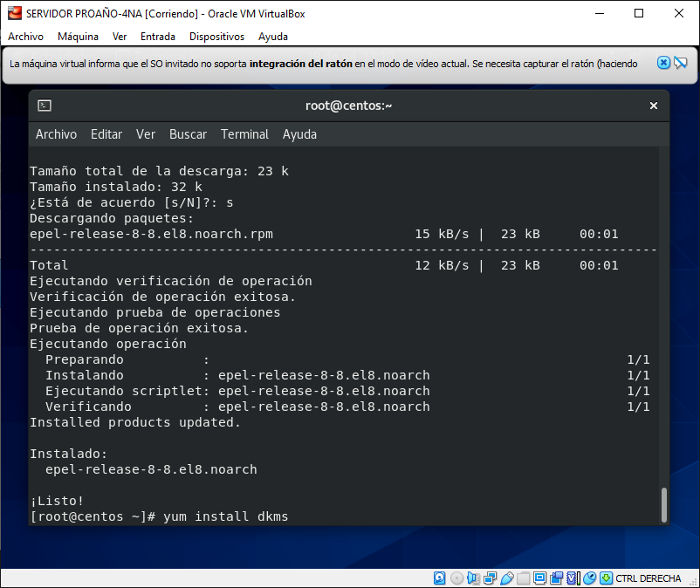Image resolution: width=700 pixels, height=588 pixels.
Task: Open VirtualBox Archivo menu
Action: [26, 37]
